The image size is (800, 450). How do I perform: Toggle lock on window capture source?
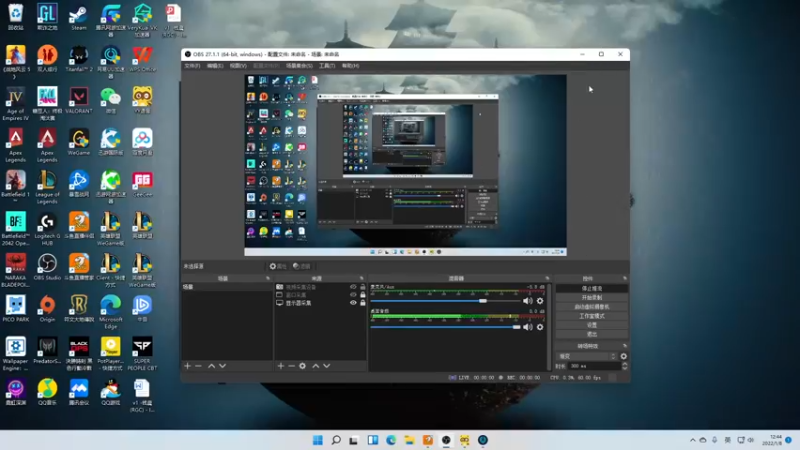click(x=363, y=295)
